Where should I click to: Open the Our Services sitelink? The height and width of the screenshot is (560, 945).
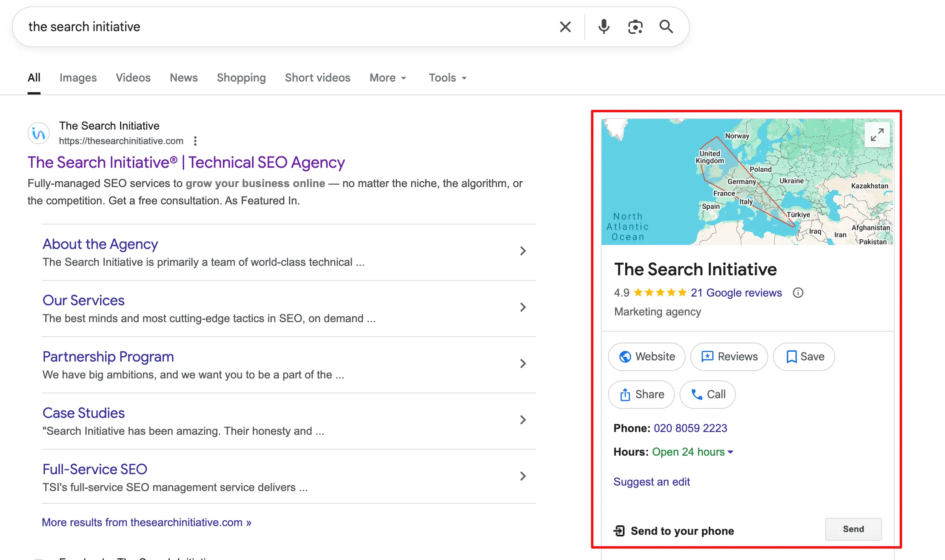[x=83, y=300]
